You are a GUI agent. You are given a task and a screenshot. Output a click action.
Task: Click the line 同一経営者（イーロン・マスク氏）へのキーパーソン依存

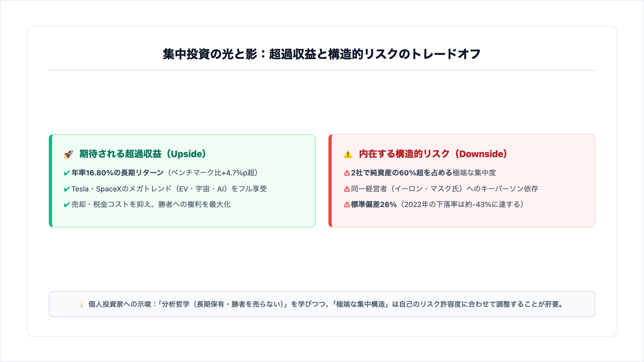[x=445, y=189]
